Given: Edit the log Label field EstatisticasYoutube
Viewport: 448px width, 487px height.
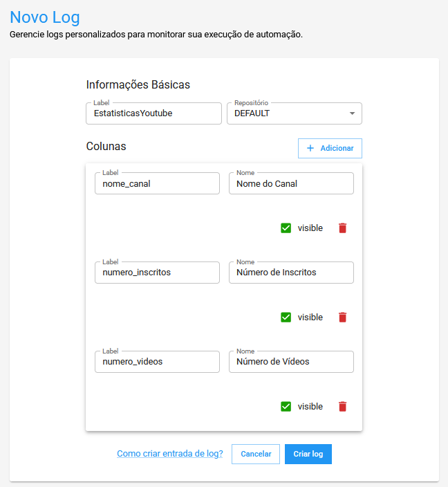Looking at the screenshot, I should [153, 113].
